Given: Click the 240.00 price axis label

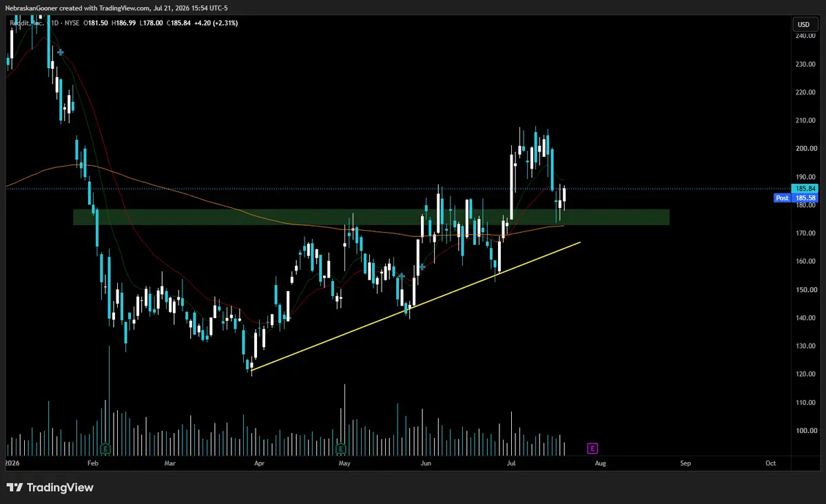Looking at the screenshot, I should click(806, 36).
